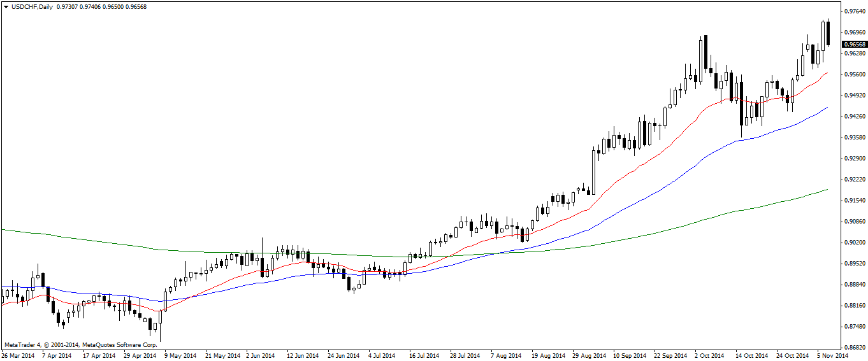Image resolution: width=868 pixels, height=361 pixels.
Task: Click the 22 Sep 2014 date label
Action: click(x=671, y=355)
